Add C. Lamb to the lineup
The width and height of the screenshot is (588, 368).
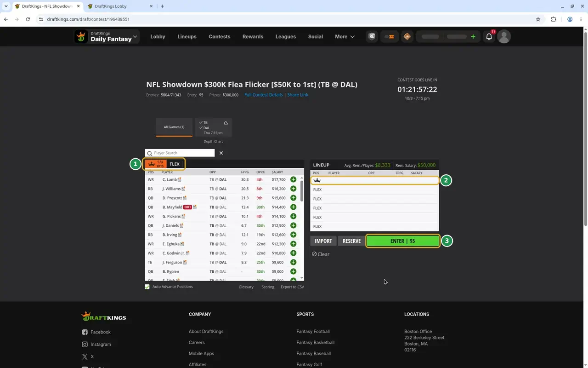293,179
